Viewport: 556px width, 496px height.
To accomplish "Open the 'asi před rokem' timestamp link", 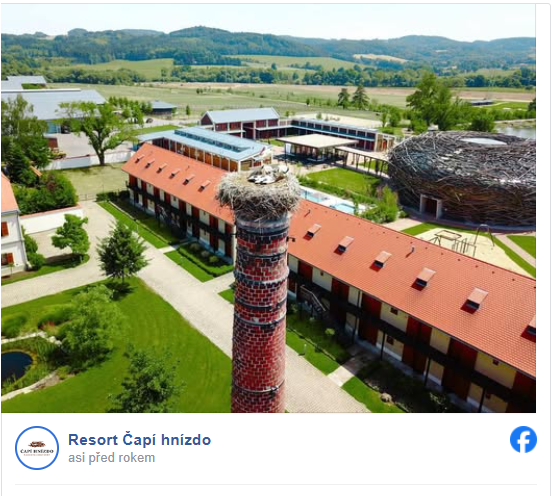I will [112, 458].
